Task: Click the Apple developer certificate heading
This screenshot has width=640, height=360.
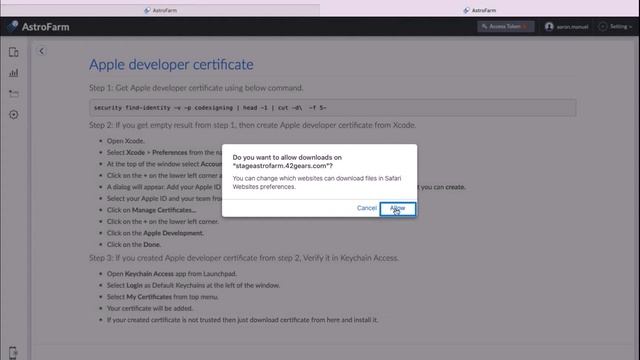Action: pos(171,64)
